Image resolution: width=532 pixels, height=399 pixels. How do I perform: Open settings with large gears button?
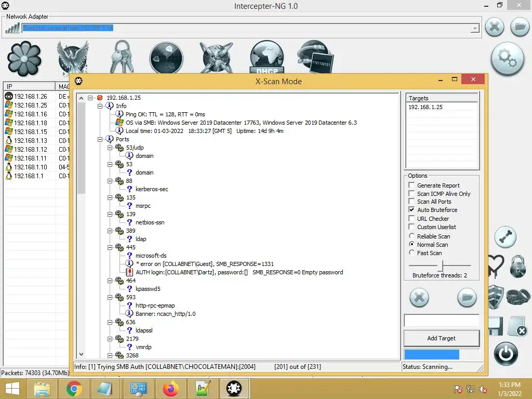click(507, 58)
